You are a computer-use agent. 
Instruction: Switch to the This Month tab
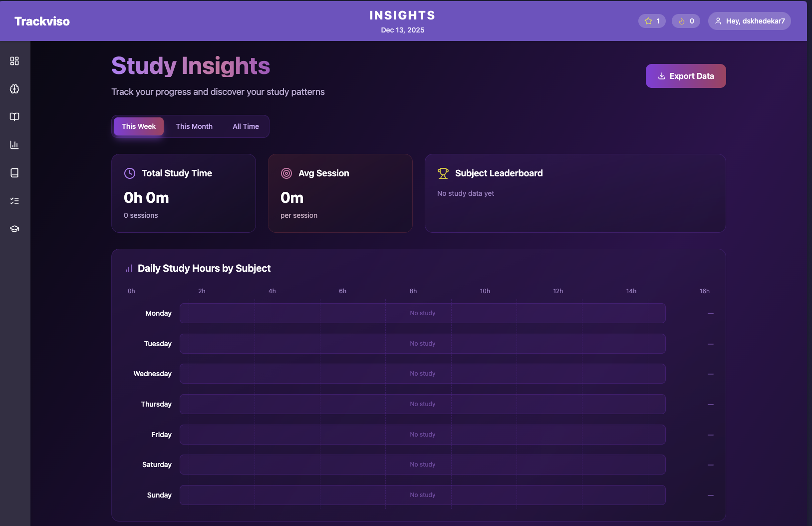(194, 126)
